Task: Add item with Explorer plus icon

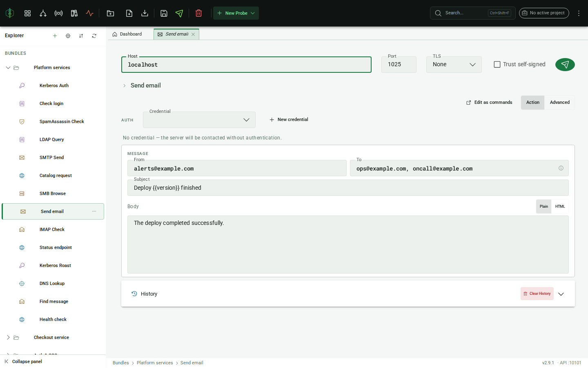Action: click(x=55, y=36)
